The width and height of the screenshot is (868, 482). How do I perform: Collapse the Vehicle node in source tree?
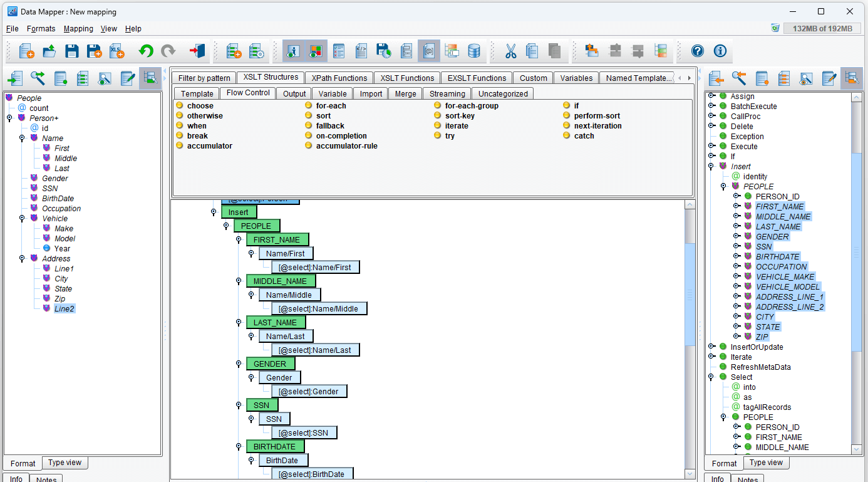click(x=22, y=218)
